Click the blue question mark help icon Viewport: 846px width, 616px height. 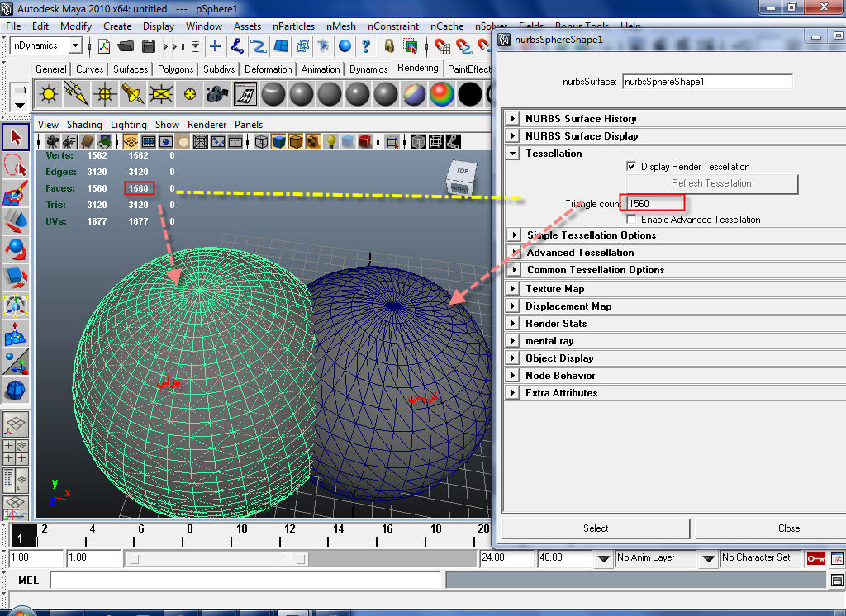coord(366,46)
